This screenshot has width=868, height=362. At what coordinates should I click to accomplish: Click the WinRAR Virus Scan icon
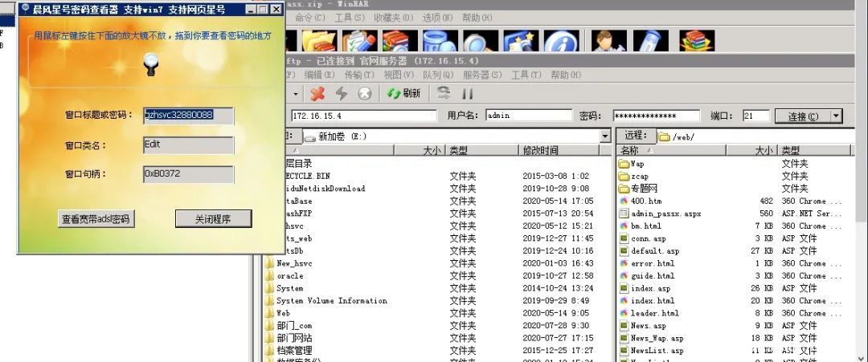(608, 42)
